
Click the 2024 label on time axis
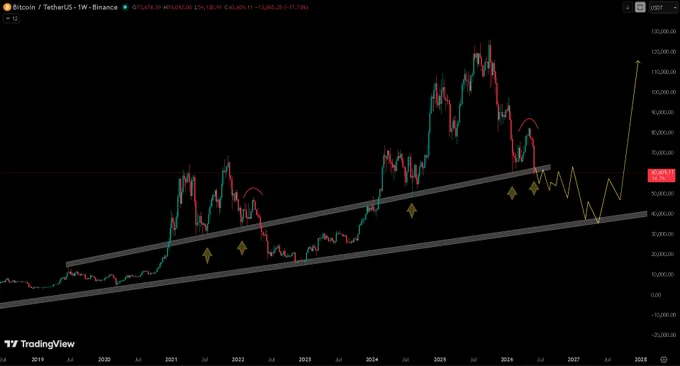372,359
